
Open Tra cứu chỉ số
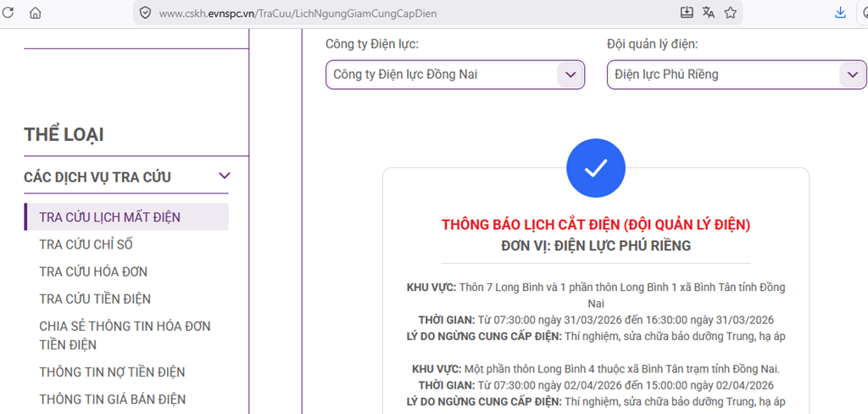(86, 244)
